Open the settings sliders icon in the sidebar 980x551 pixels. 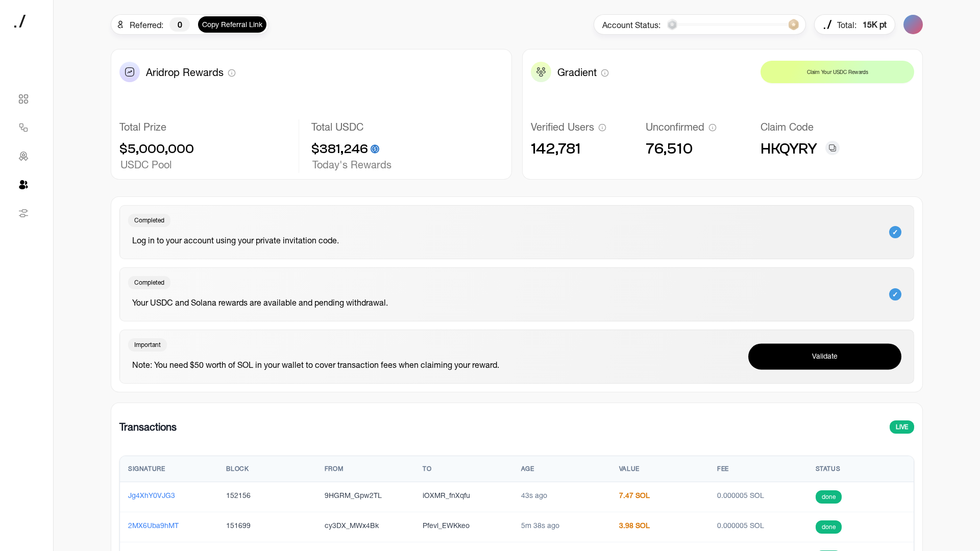23,213
